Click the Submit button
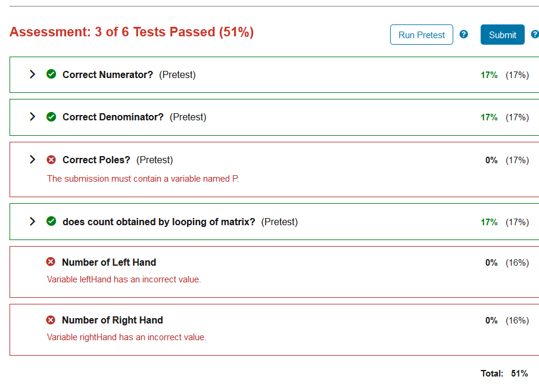The height and width of the screenshot is (392, 539). 502,35
